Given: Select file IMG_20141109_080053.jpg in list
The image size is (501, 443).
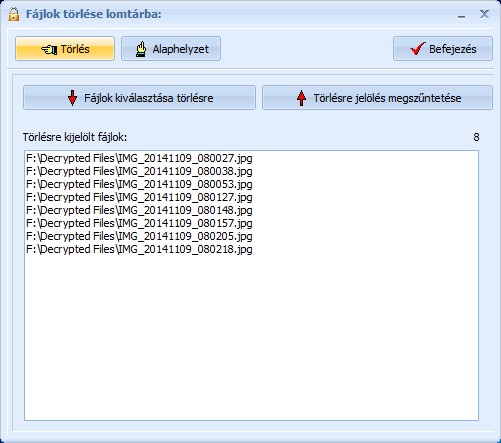Looking at the screenshot, I should (x=139, y=184).
